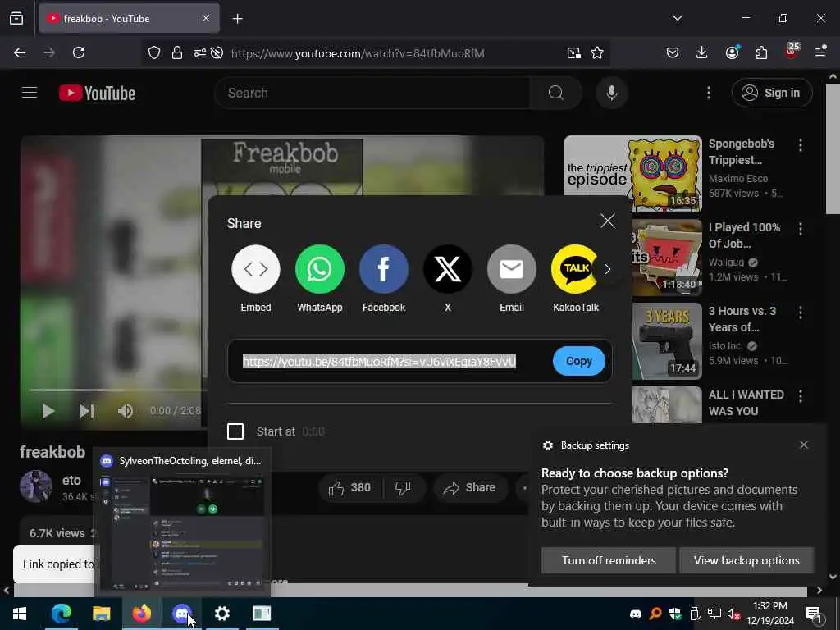Open options for 3 Hours vs. 3 Years
The width and height of the screenshot is (840, 630).
[x=801, y=312]
